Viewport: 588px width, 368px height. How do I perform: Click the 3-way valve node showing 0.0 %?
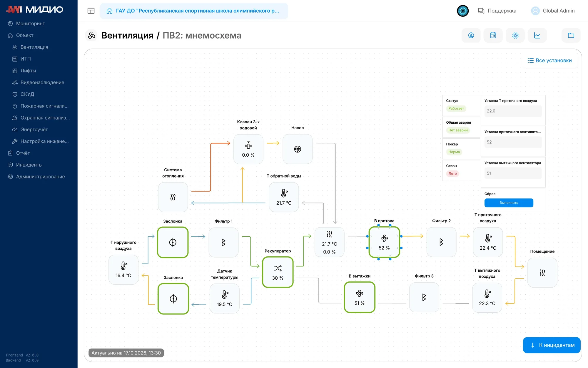pyautogui.click(x=248, y=149)
